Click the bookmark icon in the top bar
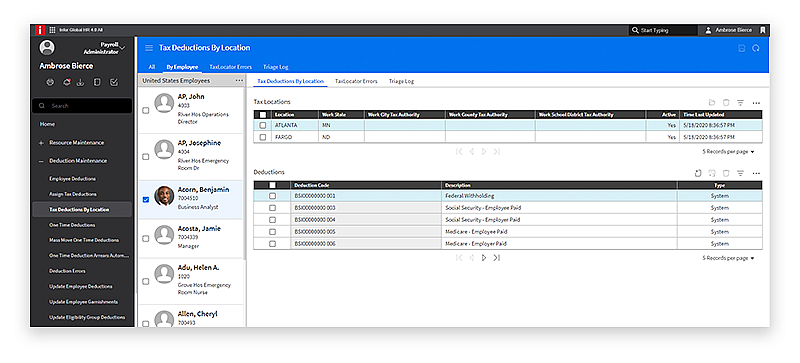The width and height of the screenshot is (800, 363). pos(763,30)
